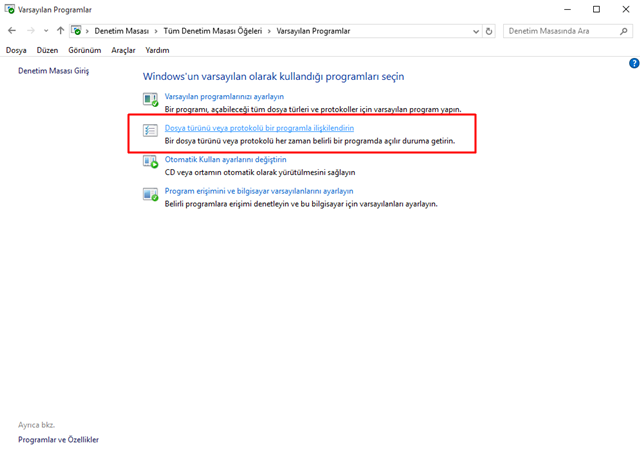
Task: Click the address bar Control Panel icon
Action: (76, 31)
